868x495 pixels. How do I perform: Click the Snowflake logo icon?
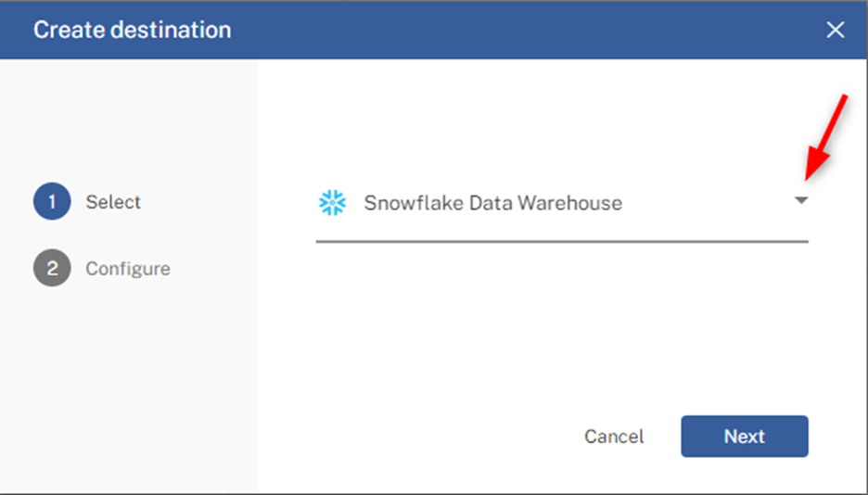coord(332,203)
